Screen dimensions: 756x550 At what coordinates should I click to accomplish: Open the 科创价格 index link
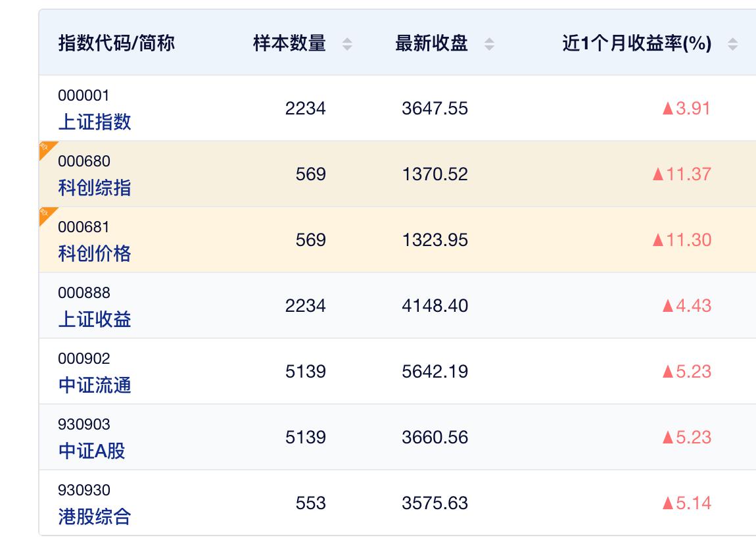(95, 253)
